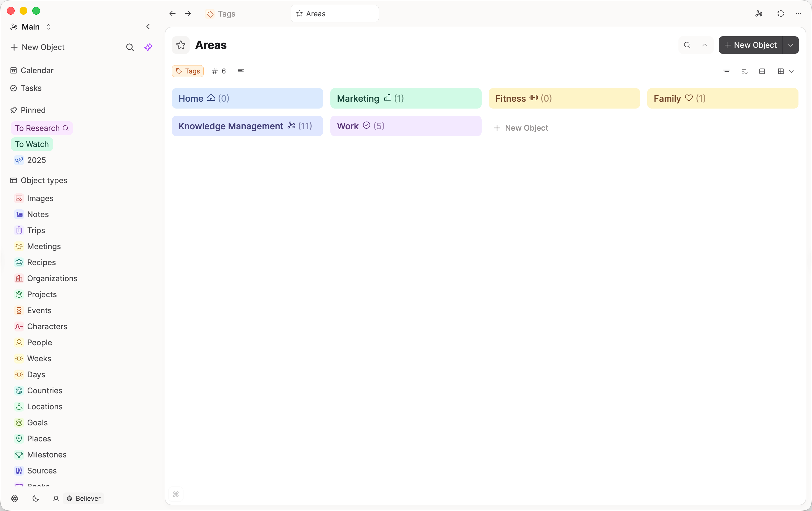This screenshot has width=812, height=511.
Task: Click the command palette icon at bottom
Action: [176, 494]
